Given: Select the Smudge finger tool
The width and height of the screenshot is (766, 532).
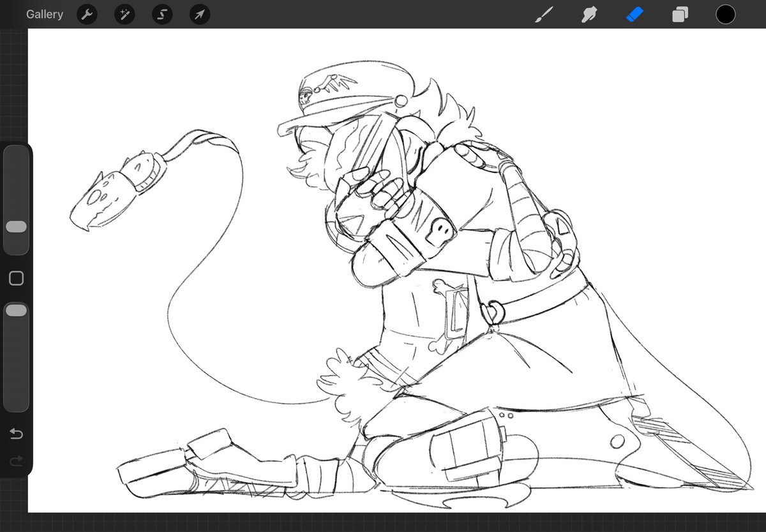Looking at the screenshot, I should click(589, 14).
